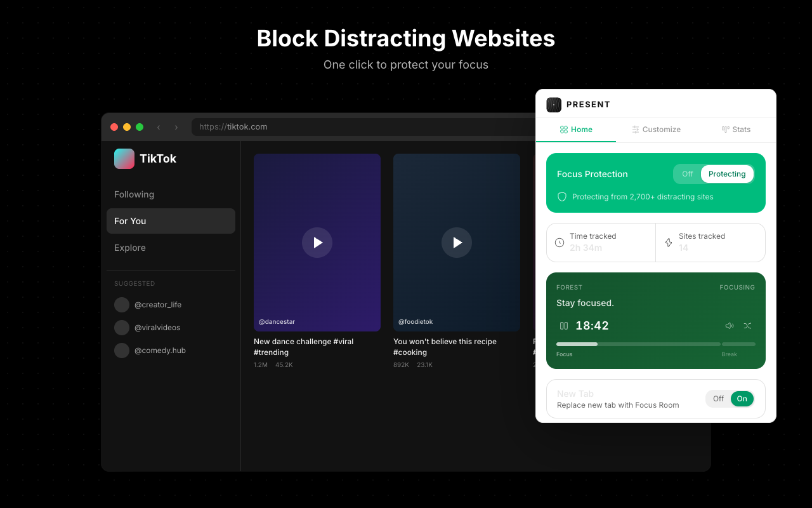
Task: Open the @creator_life avatar
Action: pos(122,305)
